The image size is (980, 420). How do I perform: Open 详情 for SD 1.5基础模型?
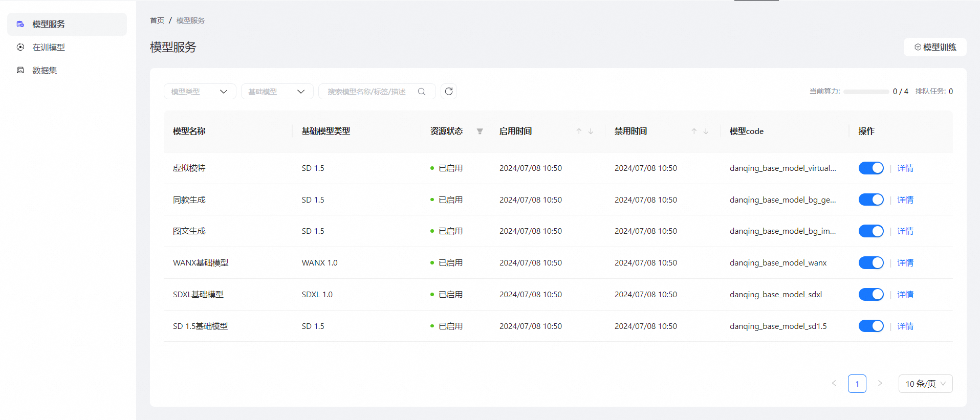pyautogui.click(x=905, y=326)
